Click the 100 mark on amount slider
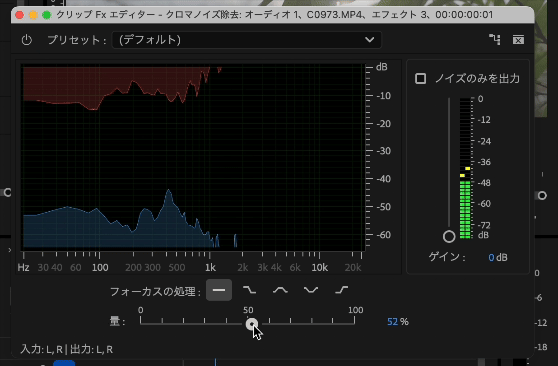This screenshot has width=558, height=366. (356, 310)
